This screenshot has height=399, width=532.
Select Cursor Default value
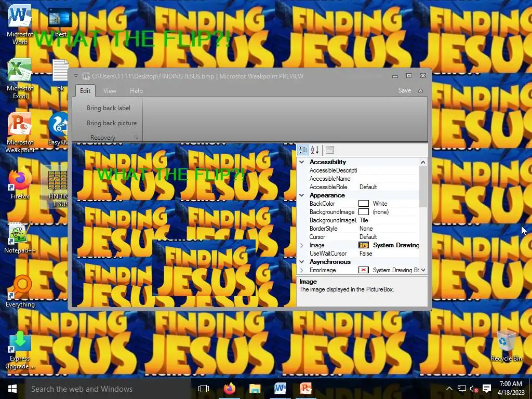coord(368,237)
